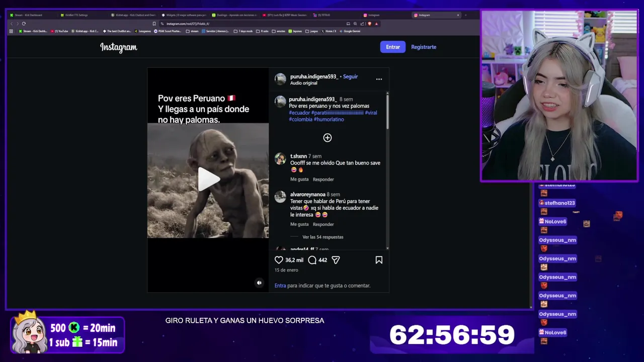The width and height of the screenshot is (644, 362).
Task: Share the reel with the paper plane icon
Action: pyautogui.click(x=336, y=260)
